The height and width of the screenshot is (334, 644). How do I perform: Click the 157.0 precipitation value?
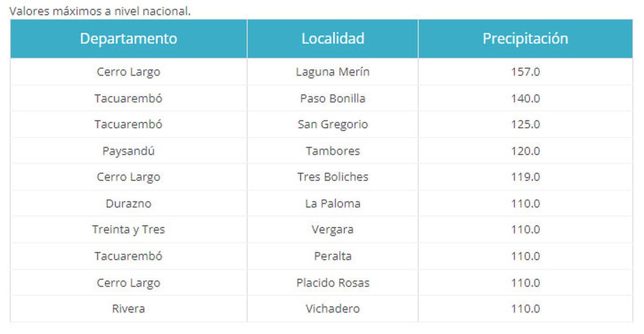[x=525, y=72]
